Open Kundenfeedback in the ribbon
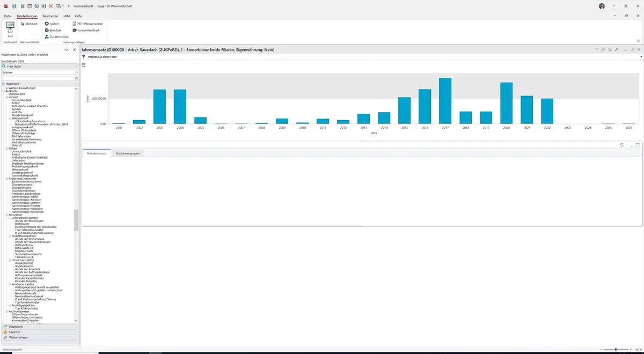This screenshot has height=354, width=644. pos(86,31)
